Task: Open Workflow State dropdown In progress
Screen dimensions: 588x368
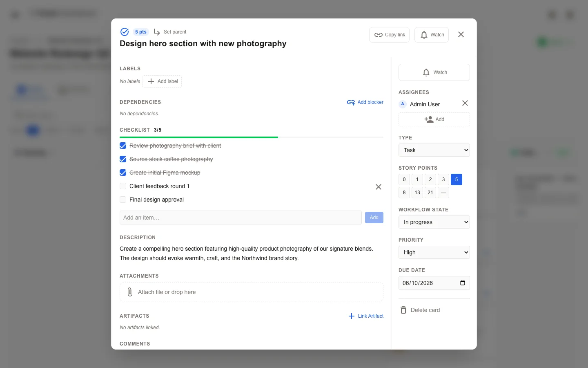Action: [x=434, y=222]
